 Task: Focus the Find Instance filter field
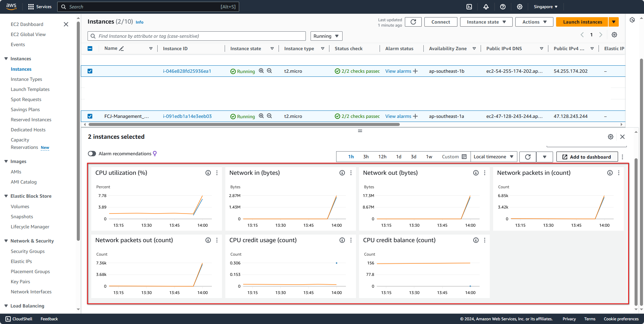point(197,36)
